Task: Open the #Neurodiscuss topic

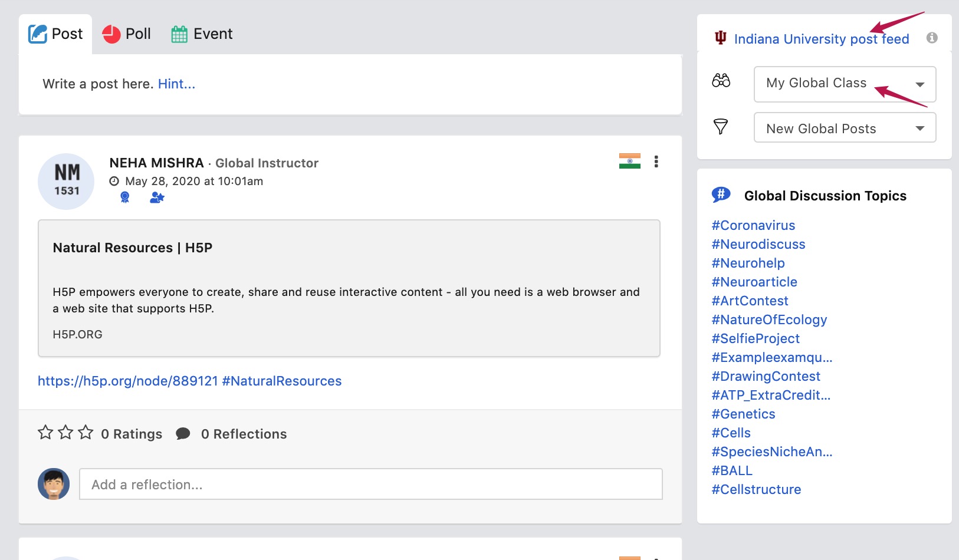Action: click(758, 244)
